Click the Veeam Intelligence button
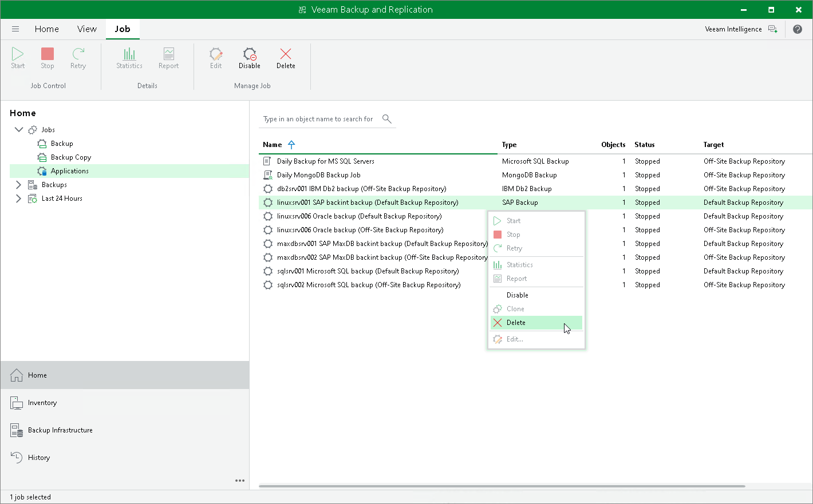Viewport: 813px width, 504px height. click(x=741, y=29)
